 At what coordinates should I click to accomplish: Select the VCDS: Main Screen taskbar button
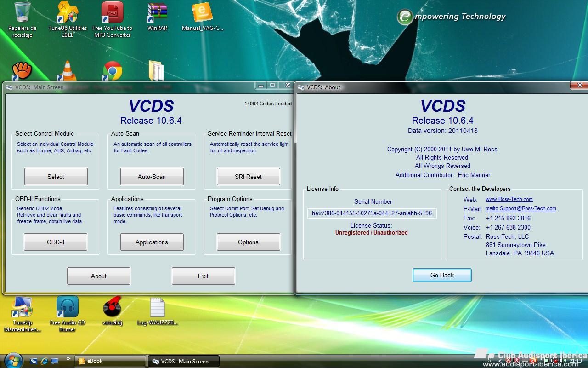pos(183,361)
